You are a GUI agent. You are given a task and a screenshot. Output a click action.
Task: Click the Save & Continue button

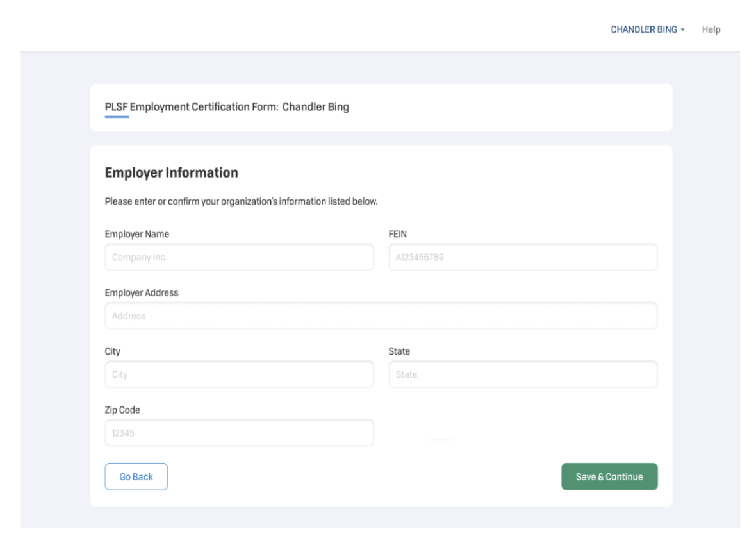[609, 476]
